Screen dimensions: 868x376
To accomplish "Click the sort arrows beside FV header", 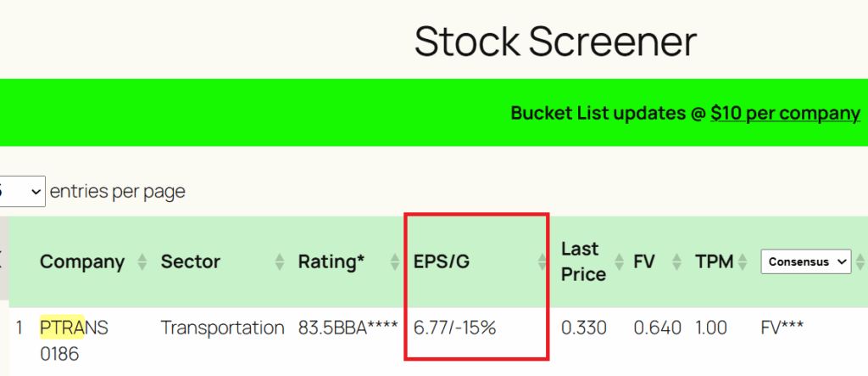I will click(675, 262).
